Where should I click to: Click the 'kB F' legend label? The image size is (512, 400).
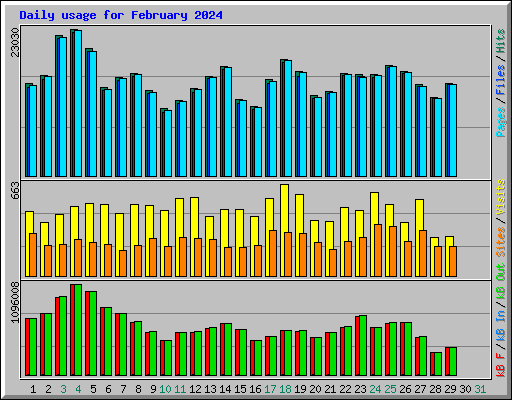point(501,365)
